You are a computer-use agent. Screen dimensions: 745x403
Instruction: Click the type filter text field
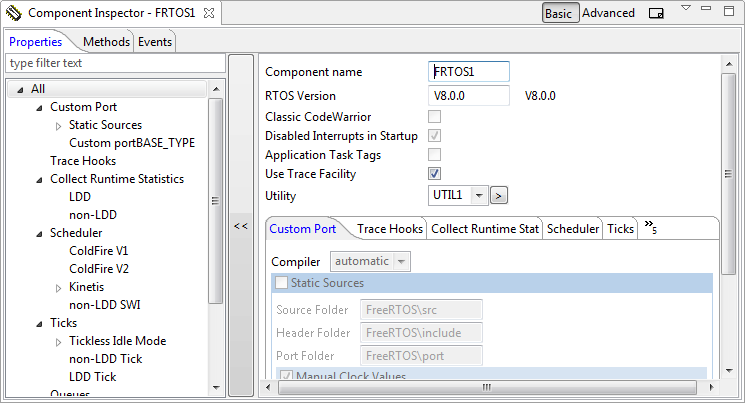tap(115, 63)
